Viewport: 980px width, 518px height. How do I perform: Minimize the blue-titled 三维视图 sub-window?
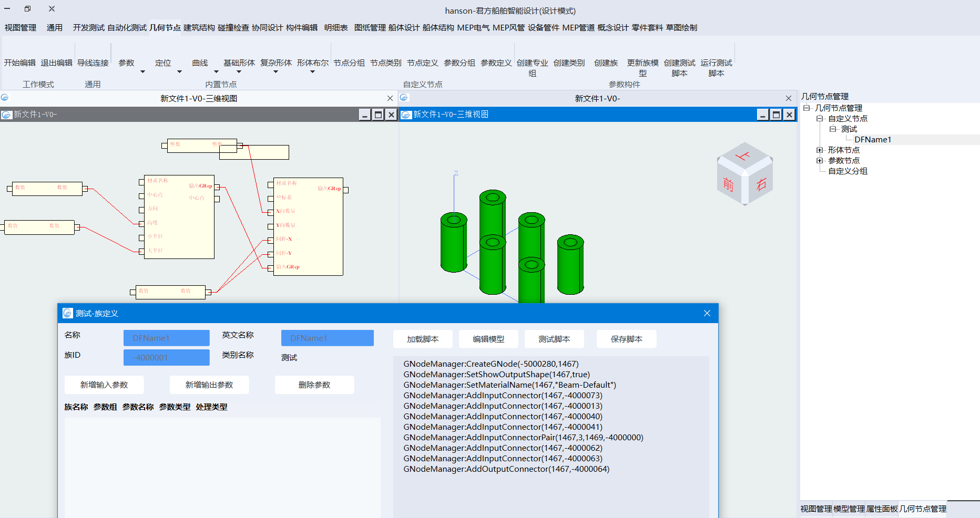coord(763,115)
